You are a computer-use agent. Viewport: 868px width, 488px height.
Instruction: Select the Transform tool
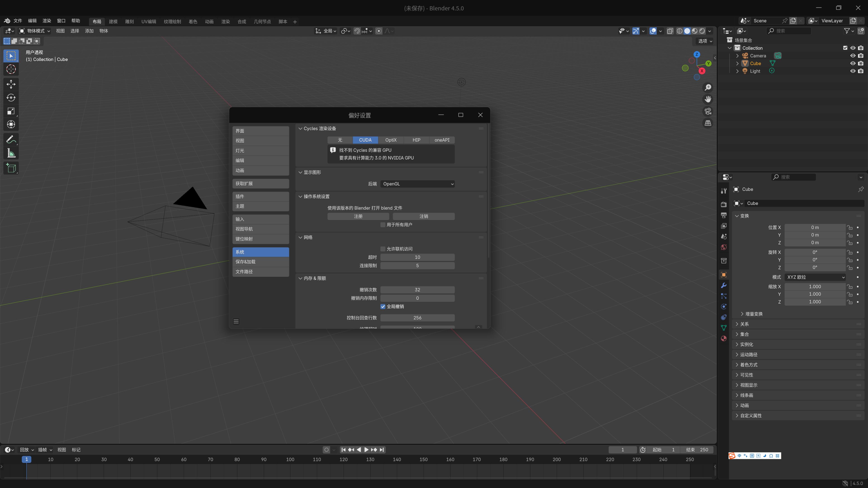tap(11, 125)
